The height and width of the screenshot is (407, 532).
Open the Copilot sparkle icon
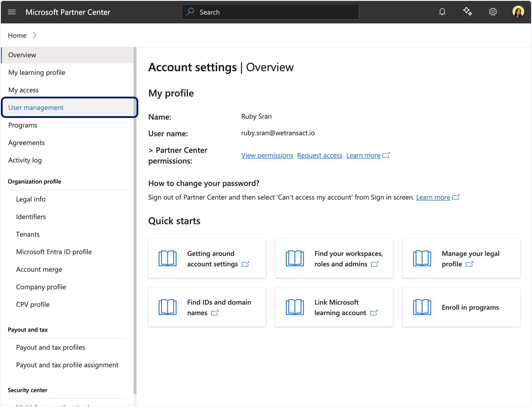[x=467, y=12]
